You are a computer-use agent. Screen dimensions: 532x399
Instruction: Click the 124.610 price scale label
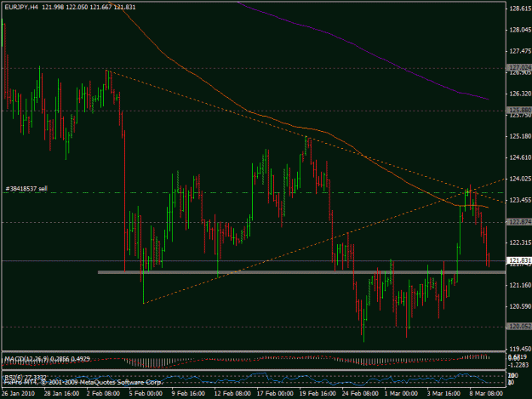pyautogui.click(x=520, y=157)
